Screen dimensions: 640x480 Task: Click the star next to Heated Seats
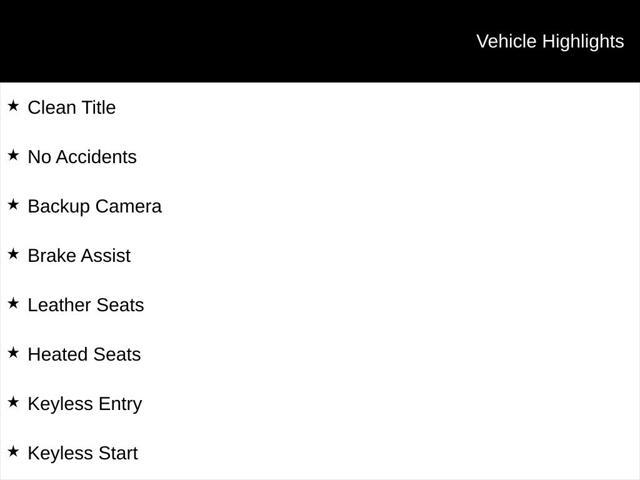pyautogui.click(x=13, y=353)
